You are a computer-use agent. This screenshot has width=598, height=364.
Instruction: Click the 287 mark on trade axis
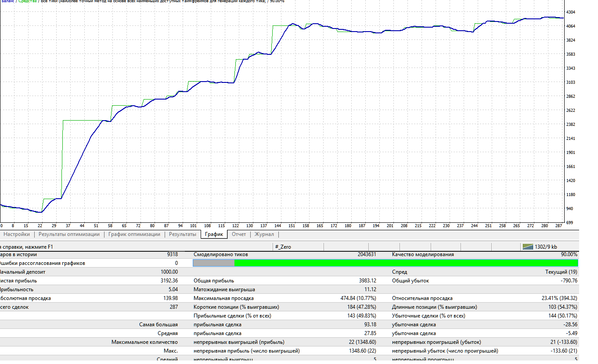558,225
